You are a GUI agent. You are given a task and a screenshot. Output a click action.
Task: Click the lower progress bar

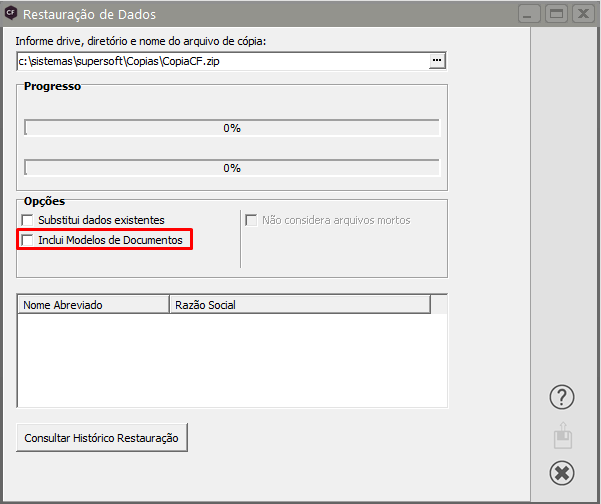(231, 168)
